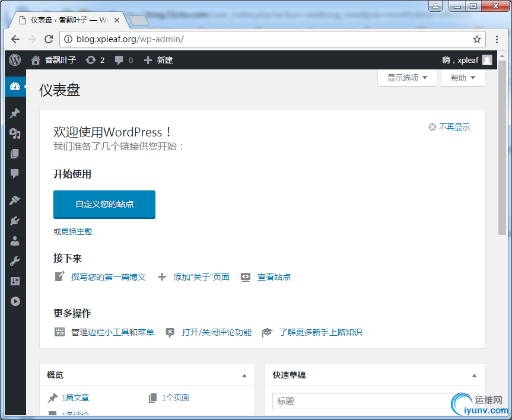This screenshot has width=512, height=420.
Task: Open the Plugins sidebar icon
Action: point(15,221)
